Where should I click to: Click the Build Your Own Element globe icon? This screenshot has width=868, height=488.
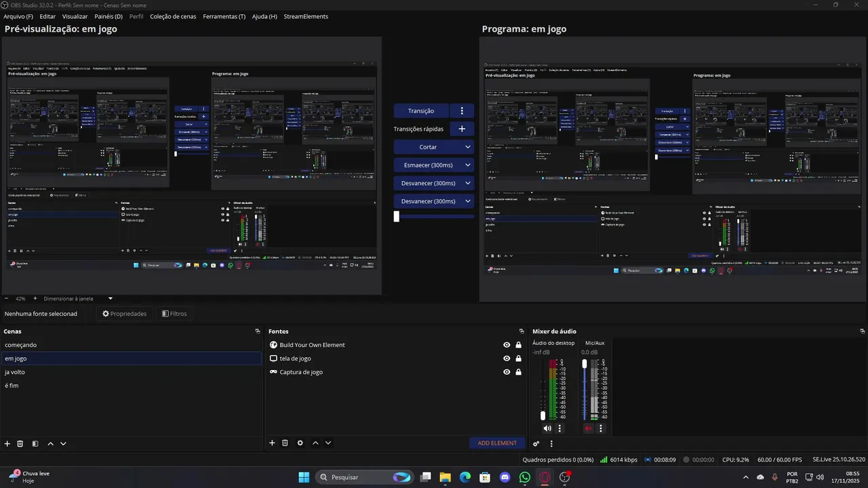pos(273,345)
